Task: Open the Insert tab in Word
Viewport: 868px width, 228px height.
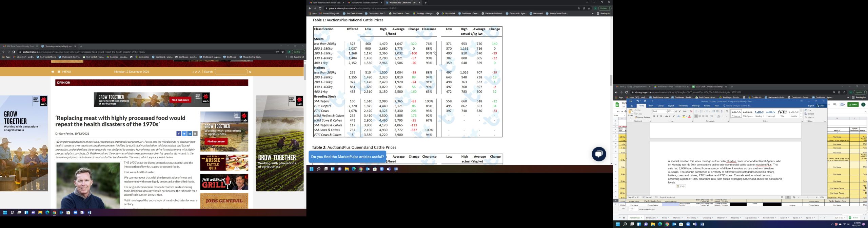Action: tap(651, 106)
